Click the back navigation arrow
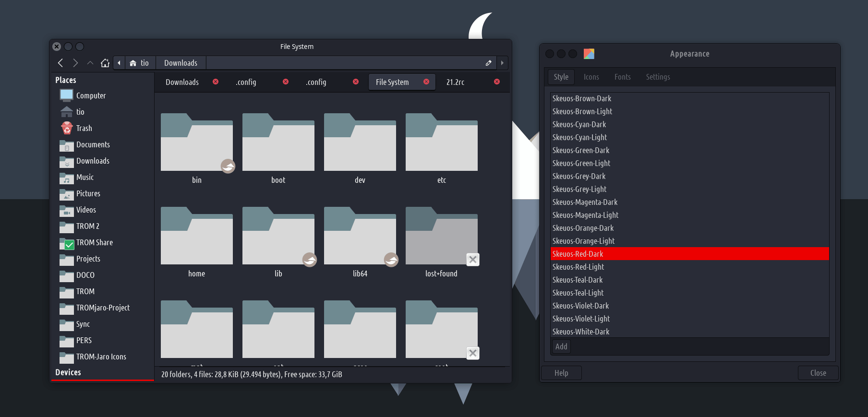This screenshot has width=868, height=417. click(x=60, y=63)
